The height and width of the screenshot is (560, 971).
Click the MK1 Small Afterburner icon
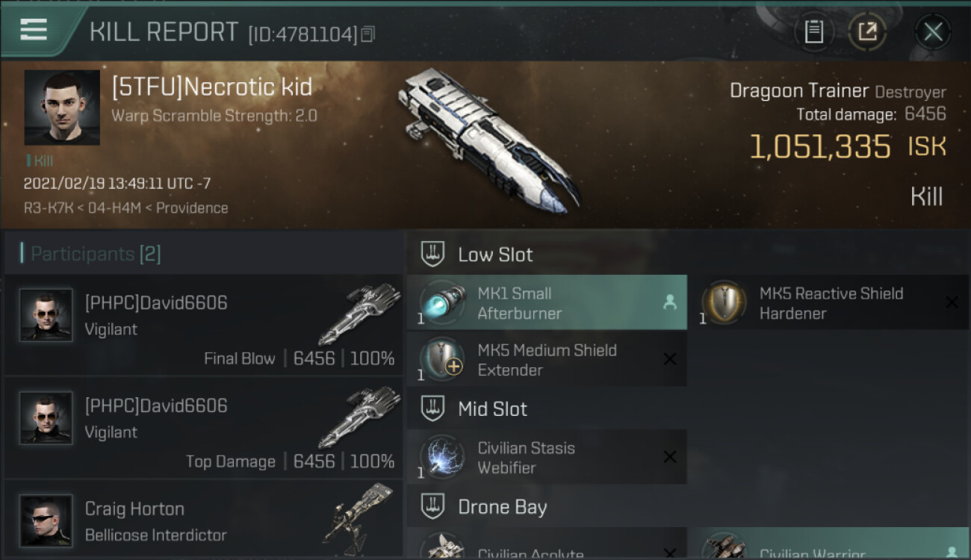441,302
